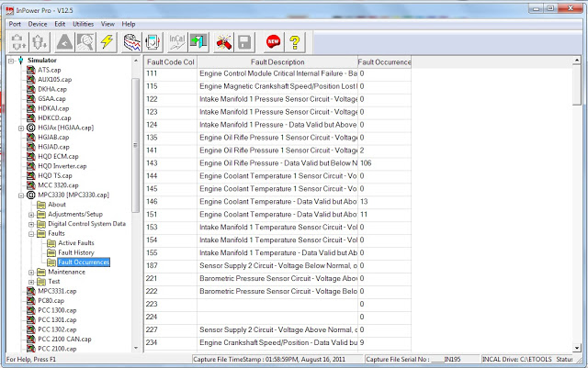This screenshot has height=368, width=588.
Task: Click the red disconnect plug toolbar icon
Action: point(223,41)
